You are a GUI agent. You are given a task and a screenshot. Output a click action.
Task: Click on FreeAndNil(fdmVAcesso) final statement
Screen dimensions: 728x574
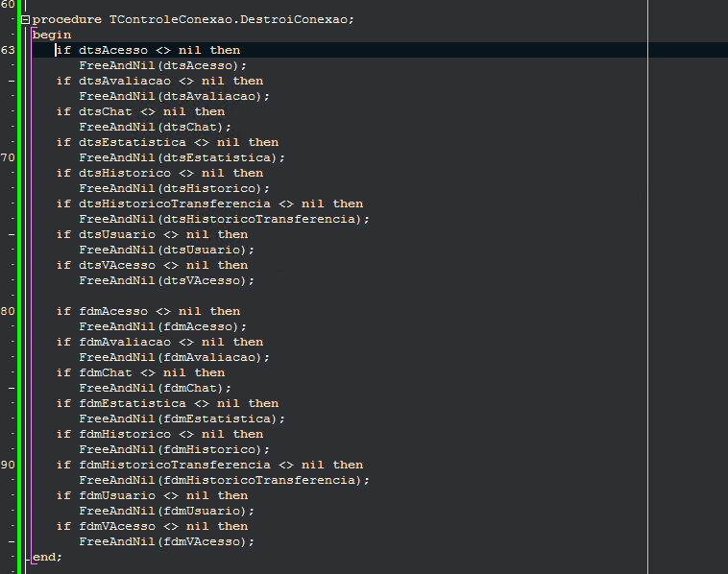167,541
